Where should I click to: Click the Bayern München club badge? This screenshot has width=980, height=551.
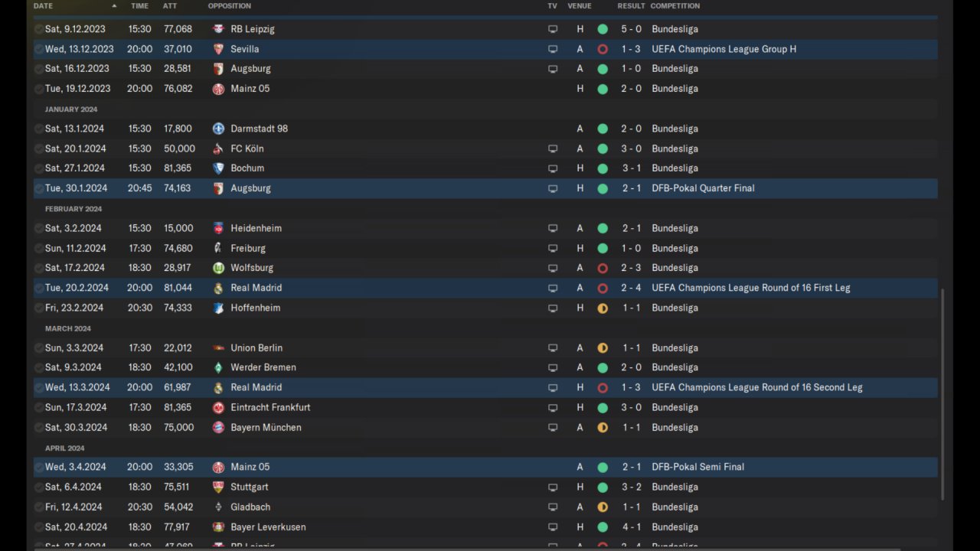[218, 428]
